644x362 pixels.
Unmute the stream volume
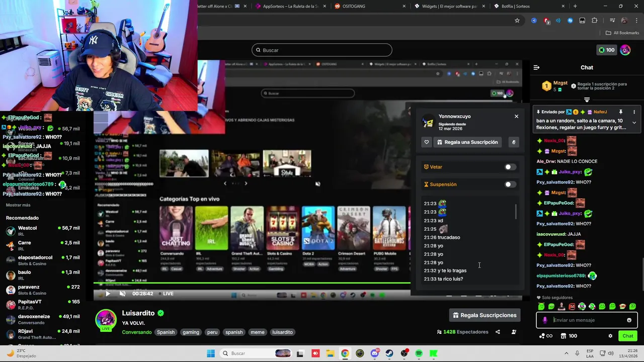(122, 294)
